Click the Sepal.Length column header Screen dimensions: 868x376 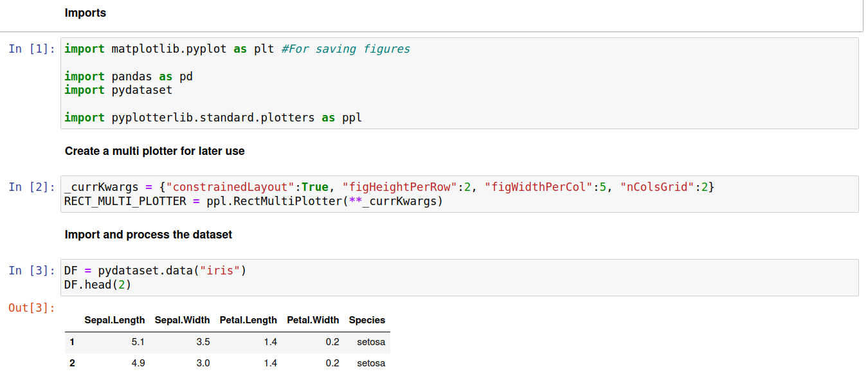coord(114,320)
